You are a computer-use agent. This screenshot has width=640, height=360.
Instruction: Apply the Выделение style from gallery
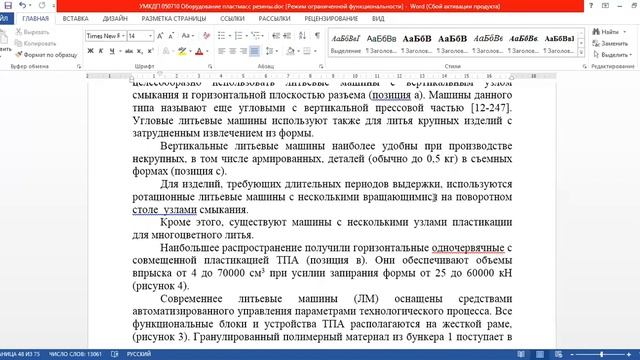click(x=346, y=43)
